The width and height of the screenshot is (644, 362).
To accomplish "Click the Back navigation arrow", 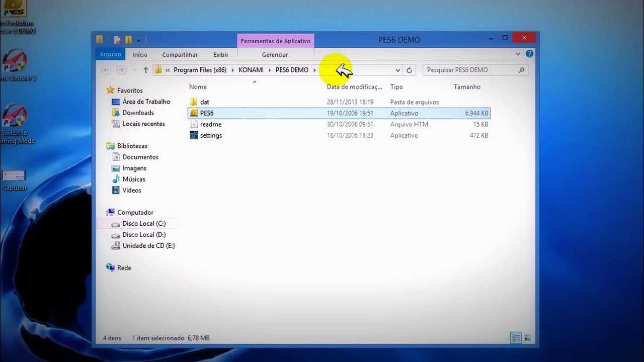I will (106, 70).
